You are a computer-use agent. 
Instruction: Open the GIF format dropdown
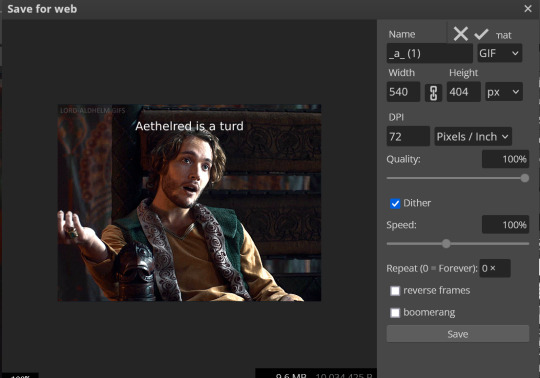(x=499, y=53)
